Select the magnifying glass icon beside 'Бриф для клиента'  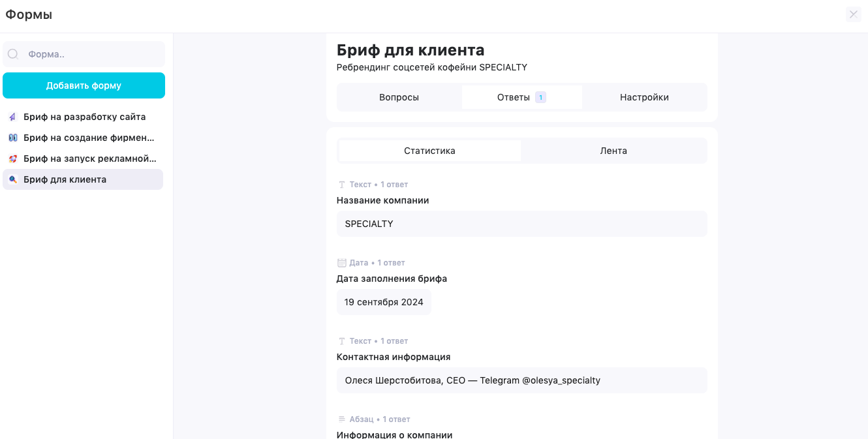click(x=12, y=179)
